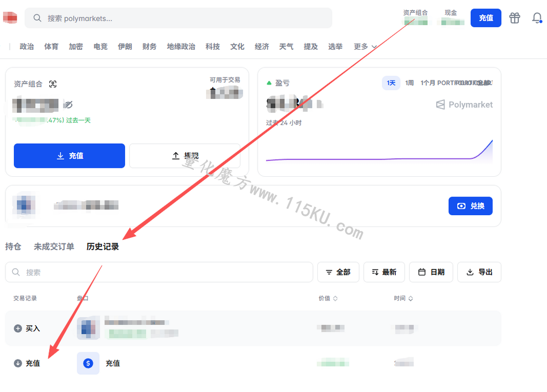Click the plus icon beside 买入
The width and height of the screenshot is (547, 392).
18,328
